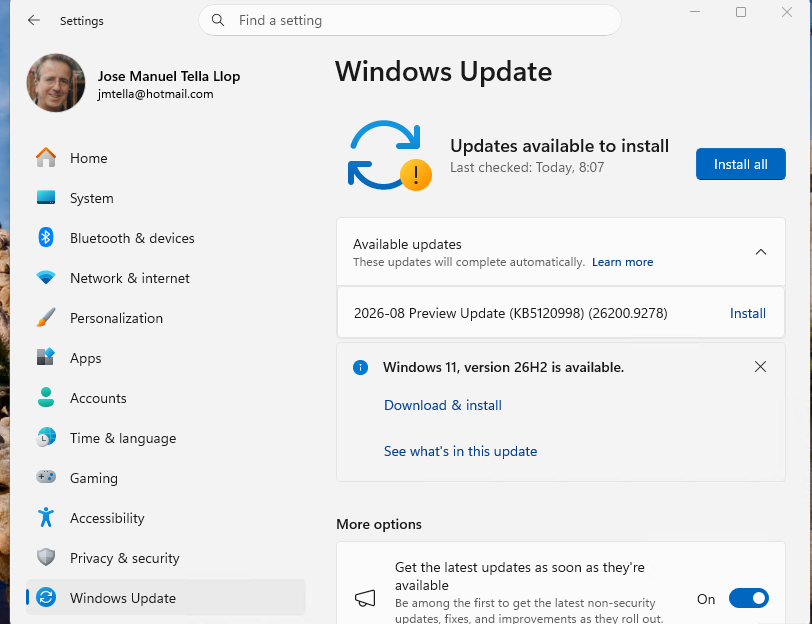Collapse the Available updates section
Screen dimensions: 812x624
[x=761, y=252]
